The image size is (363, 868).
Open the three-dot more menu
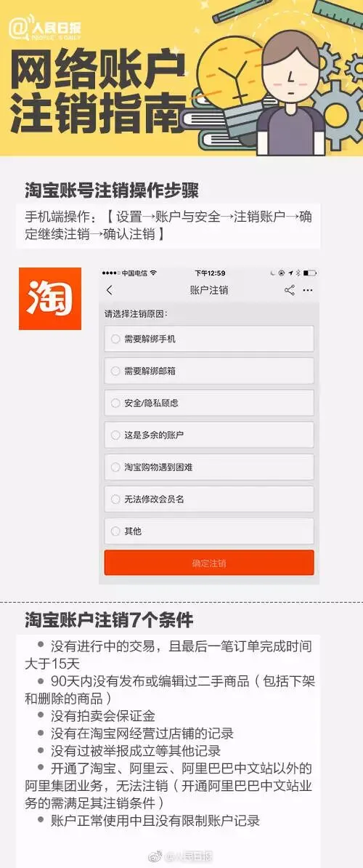click(308, 290)
